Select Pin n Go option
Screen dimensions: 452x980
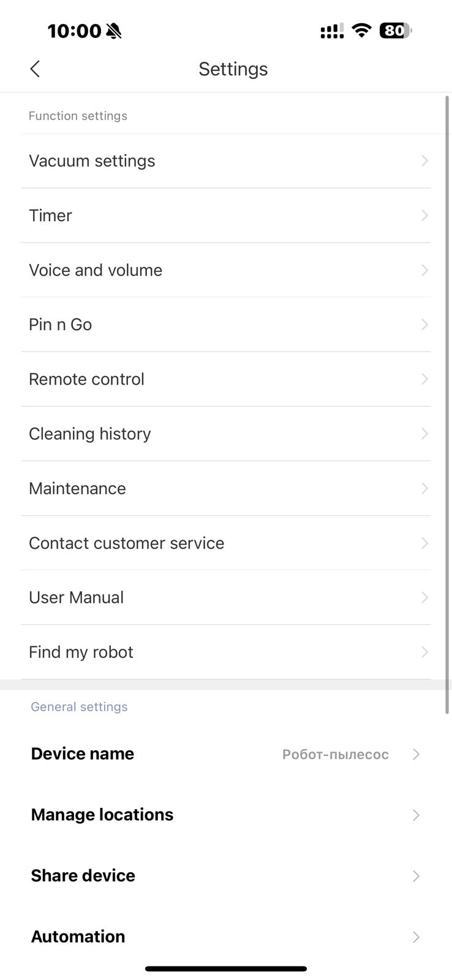(226, 325)
